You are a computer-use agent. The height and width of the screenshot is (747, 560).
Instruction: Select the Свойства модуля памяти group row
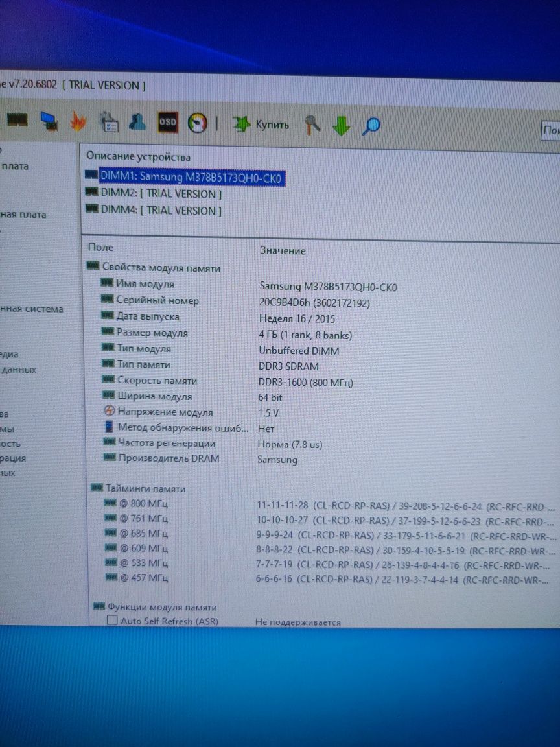pos(154,268)
